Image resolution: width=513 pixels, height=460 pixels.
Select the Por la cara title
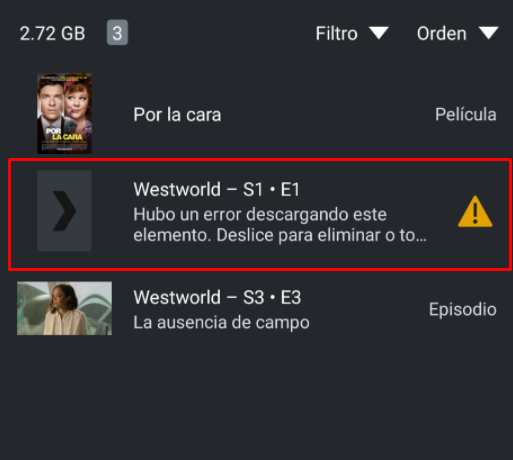coord(177,115)
